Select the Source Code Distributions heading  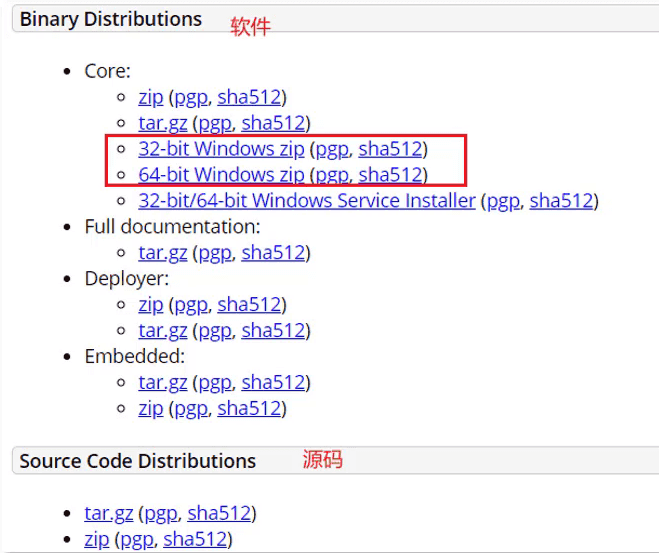tap(138, 461)
